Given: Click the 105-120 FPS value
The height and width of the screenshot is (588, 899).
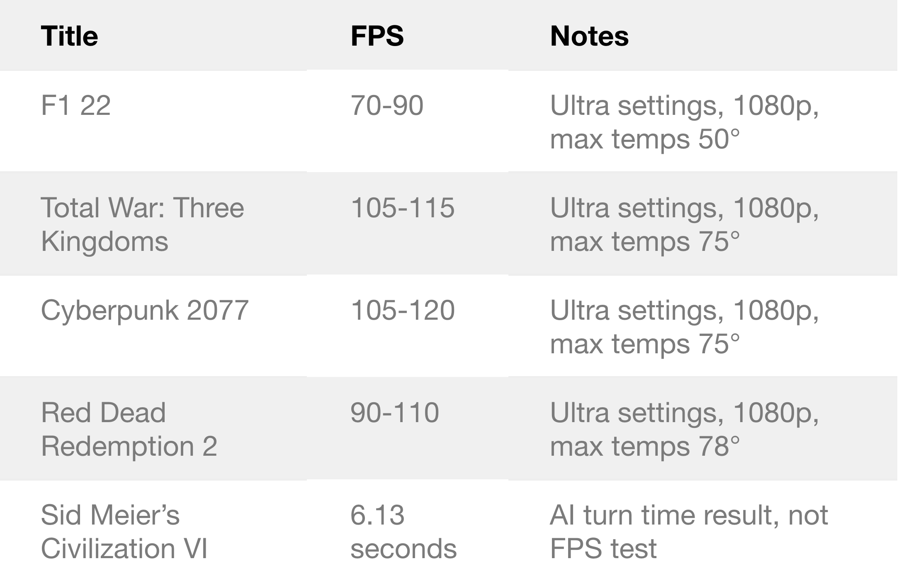Looking at the screenshot, I should (x=403, y=310).
